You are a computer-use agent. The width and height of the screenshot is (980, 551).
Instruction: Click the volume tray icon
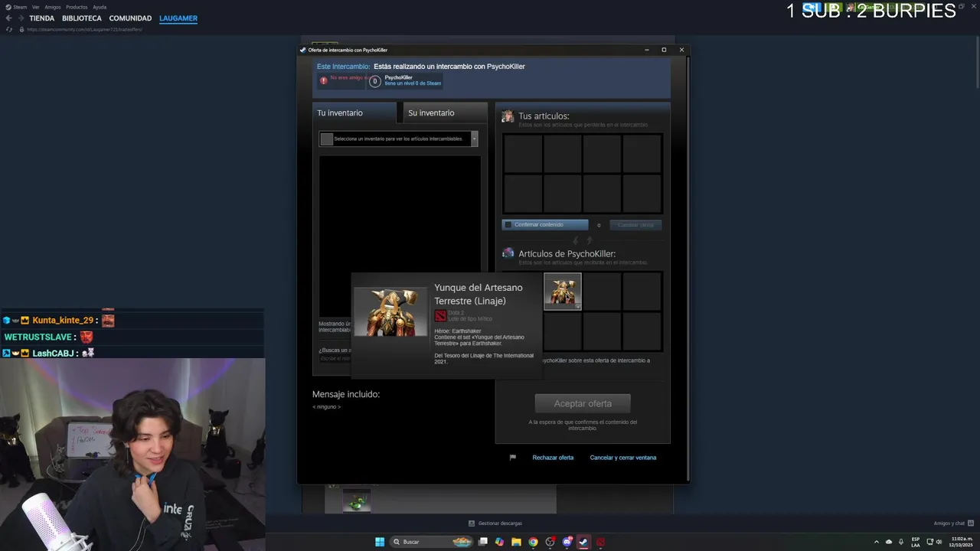pos(939,542)
